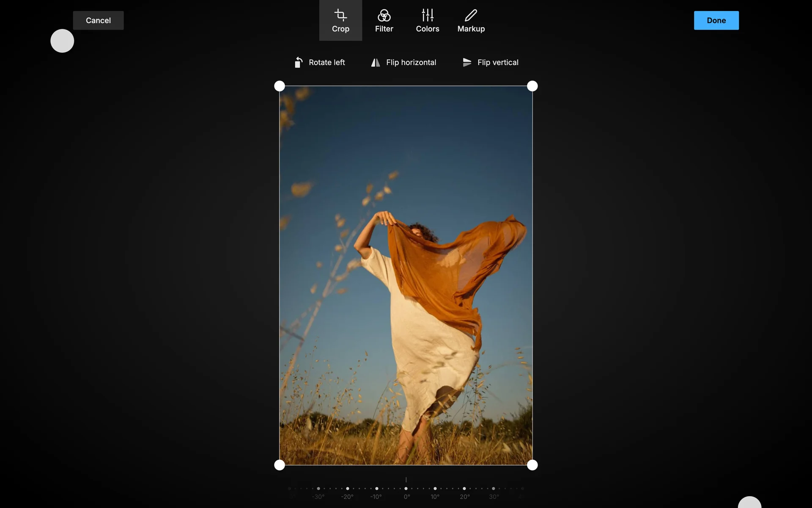Image resolution: width=812 pixels, height=508 pixels.
Task: Click the bottom-left crop handle
Action: 280,465
